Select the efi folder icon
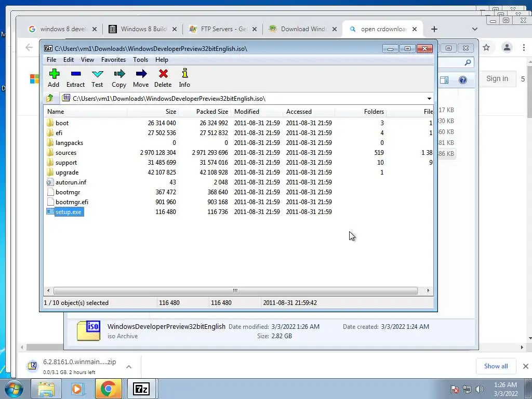Image resolution: width=532 pixels, height=399 pixels. click(x=50, y=132)
